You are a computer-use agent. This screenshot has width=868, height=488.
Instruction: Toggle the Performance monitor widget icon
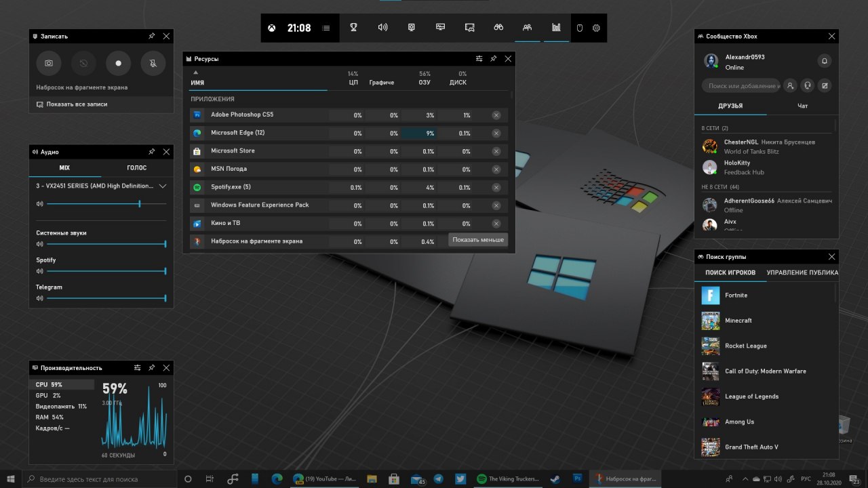(x=440, y=28)
